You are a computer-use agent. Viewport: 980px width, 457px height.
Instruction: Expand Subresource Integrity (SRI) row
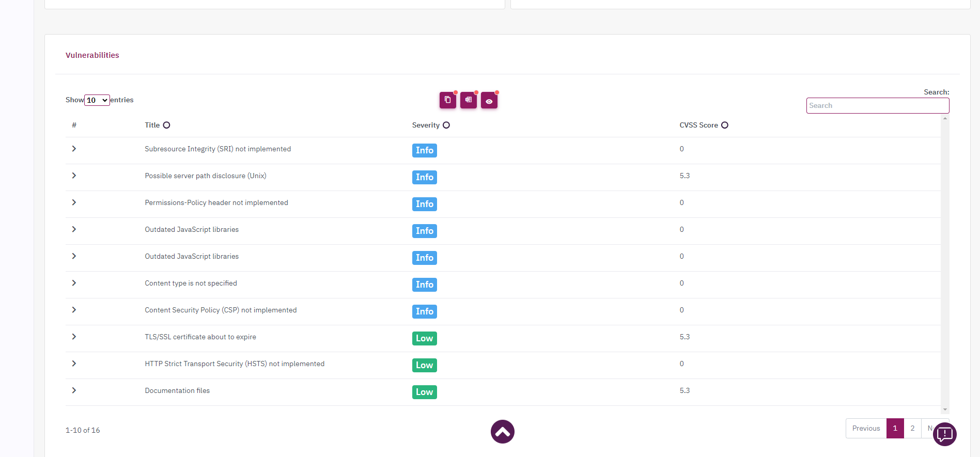[74, 149]
